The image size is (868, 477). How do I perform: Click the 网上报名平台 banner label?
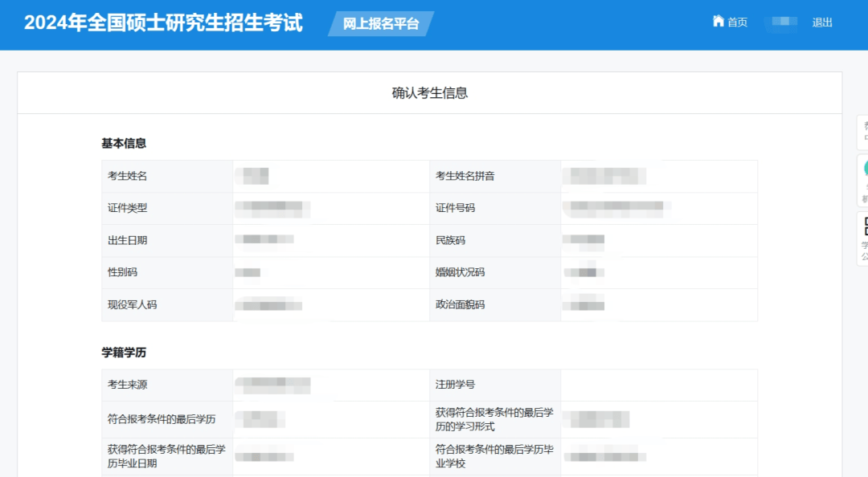381,24
